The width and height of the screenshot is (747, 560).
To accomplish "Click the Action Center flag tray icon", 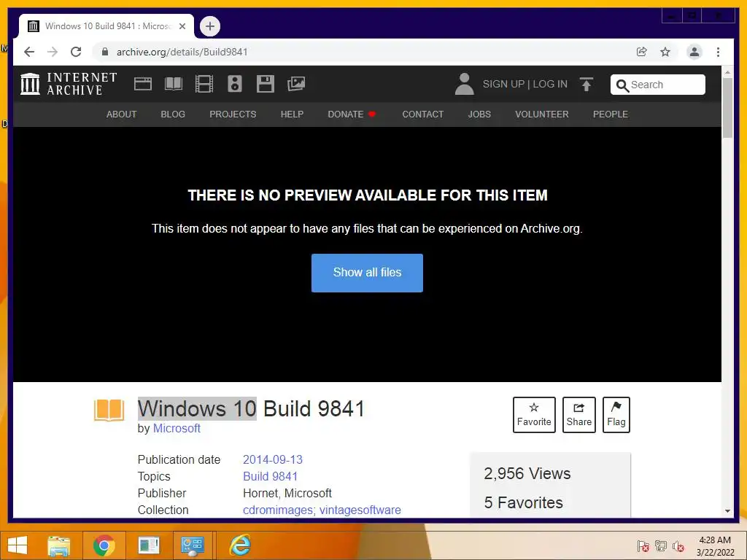I will [x=643, y=546].
